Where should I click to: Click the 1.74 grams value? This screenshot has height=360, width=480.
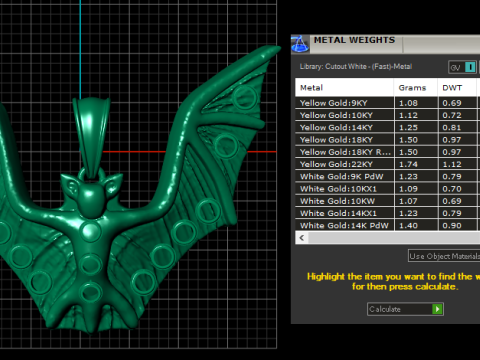pyautogui.click(x=408, y=164)
